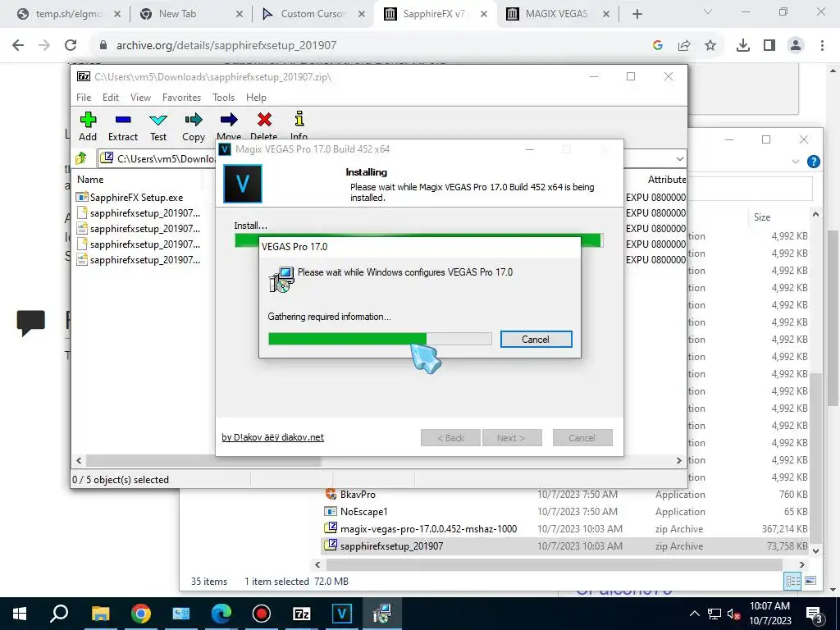The width and height of the screenshot is (840, 630).
Task: Click the Add icon in 7-Zip toolbar
Action: [x=88, y=120]
